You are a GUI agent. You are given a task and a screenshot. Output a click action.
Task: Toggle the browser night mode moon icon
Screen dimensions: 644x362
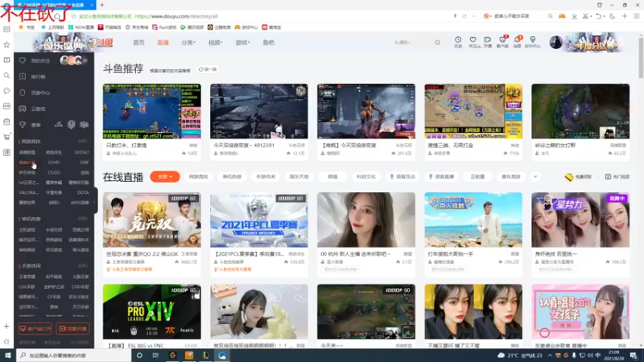[x=613, y=16]
